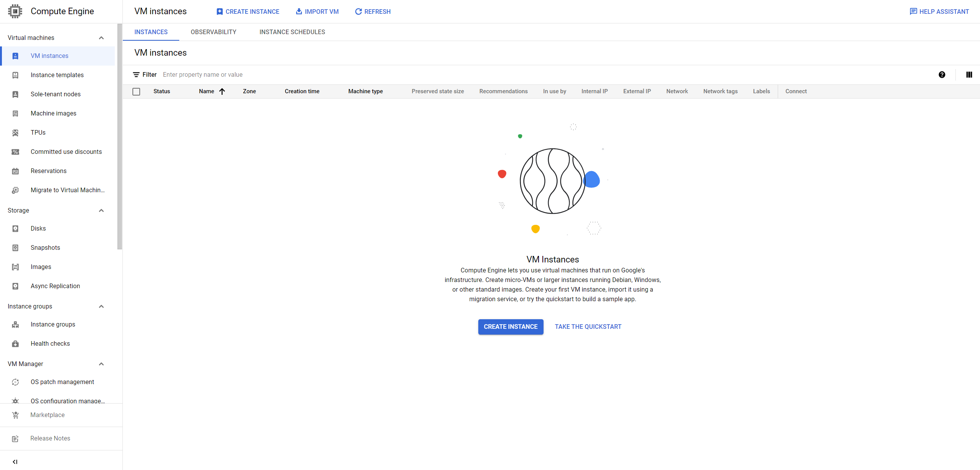Click the Disks sidebar icon
980x470 pixels.
[15, 229]
